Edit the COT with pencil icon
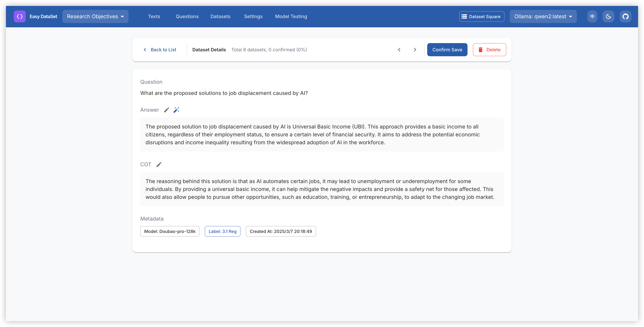 click(x=159, y=164)
